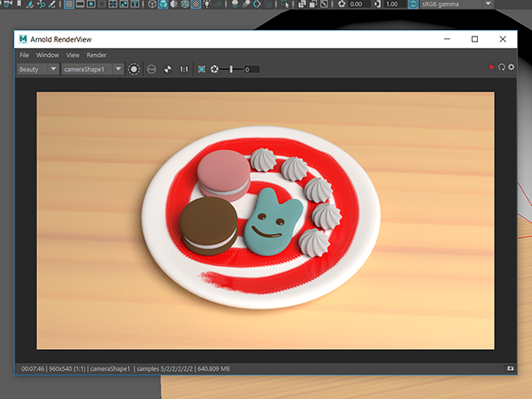This screenshot has width=532, height=399.
Task: Toggle the grid display icon
Action: 69,4
